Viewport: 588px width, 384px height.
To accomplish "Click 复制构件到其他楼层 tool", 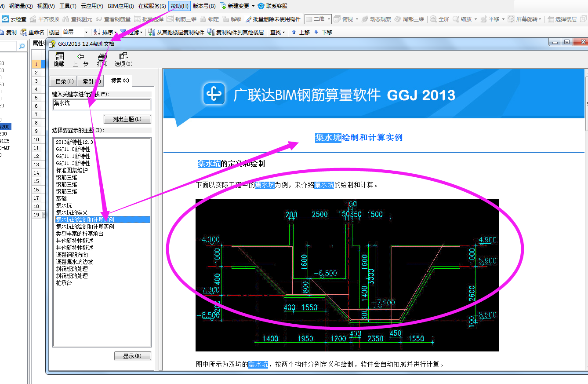I will pos(236,33).
